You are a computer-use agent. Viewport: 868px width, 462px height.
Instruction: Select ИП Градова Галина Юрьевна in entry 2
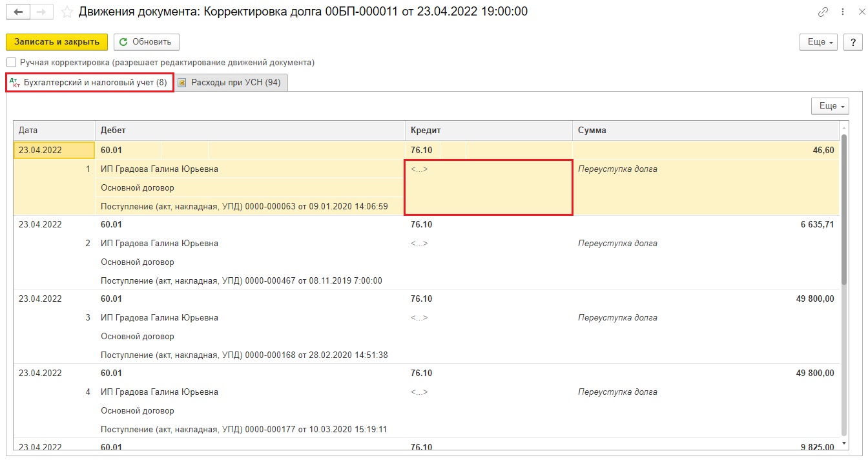[160, 244]
